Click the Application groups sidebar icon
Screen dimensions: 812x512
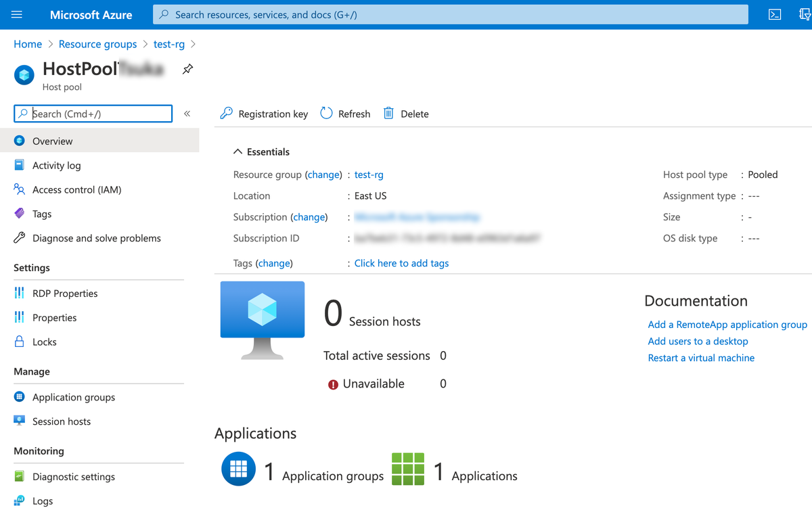click(x=20, y=397)
